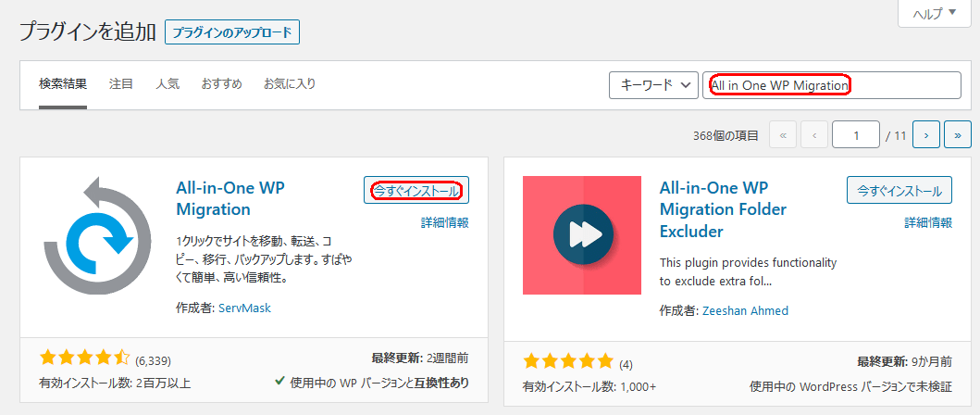The image size is (980, 415).
Task: Open the キーワード search type dropdown
Action: 652,85
